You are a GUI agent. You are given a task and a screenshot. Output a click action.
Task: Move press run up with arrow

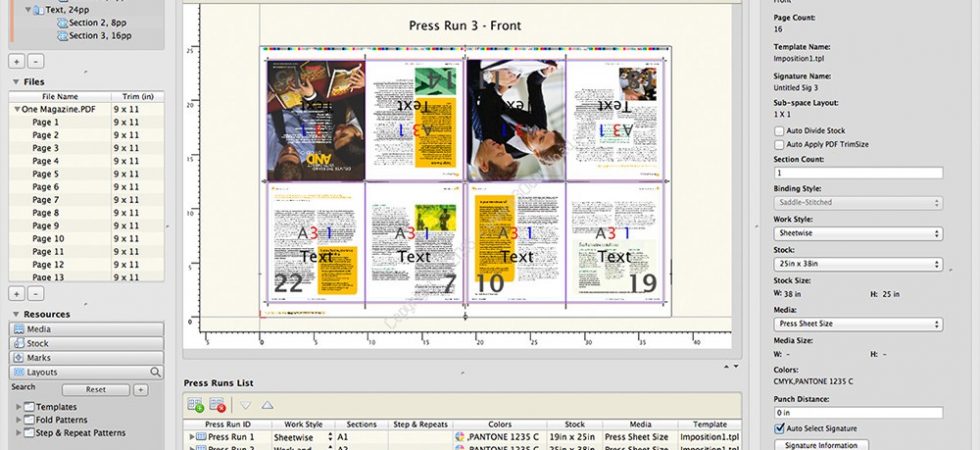point(268,406)
